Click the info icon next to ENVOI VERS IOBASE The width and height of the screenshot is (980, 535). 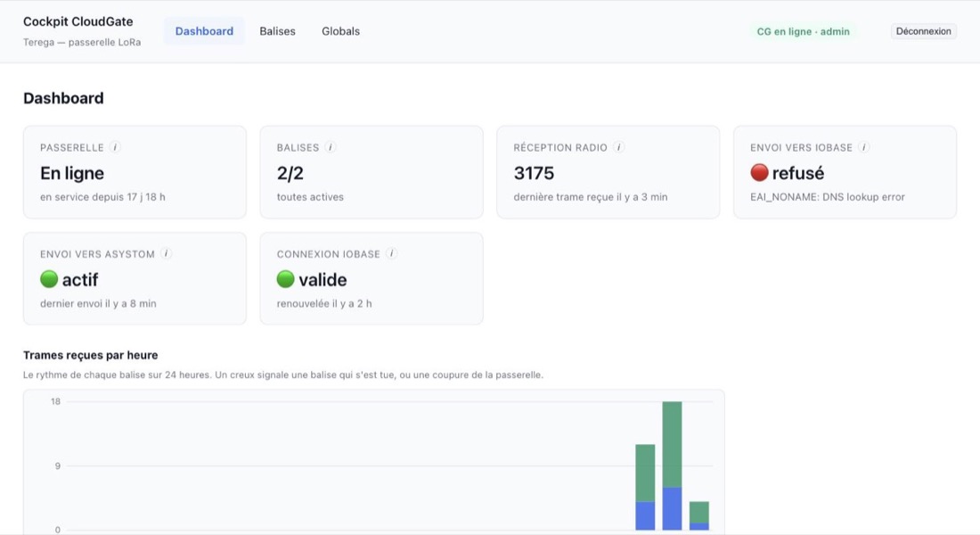863,147
